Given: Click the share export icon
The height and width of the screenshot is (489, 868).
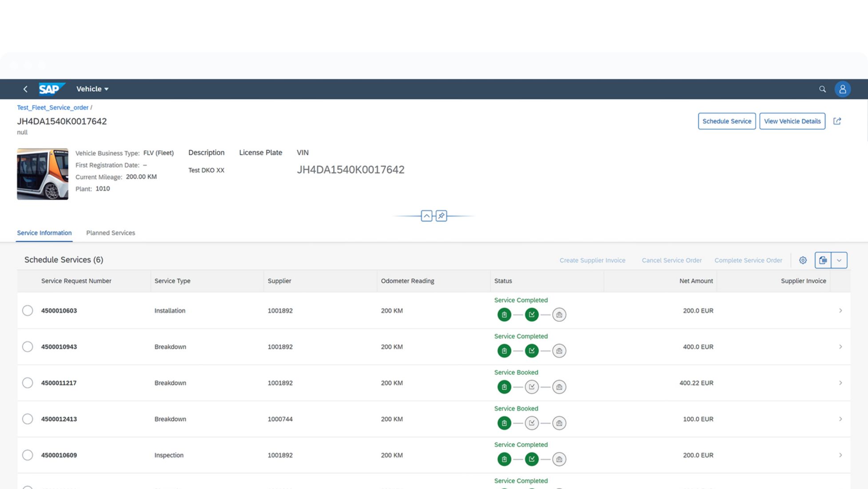Looking at the screenshot, I should (837, 121).
